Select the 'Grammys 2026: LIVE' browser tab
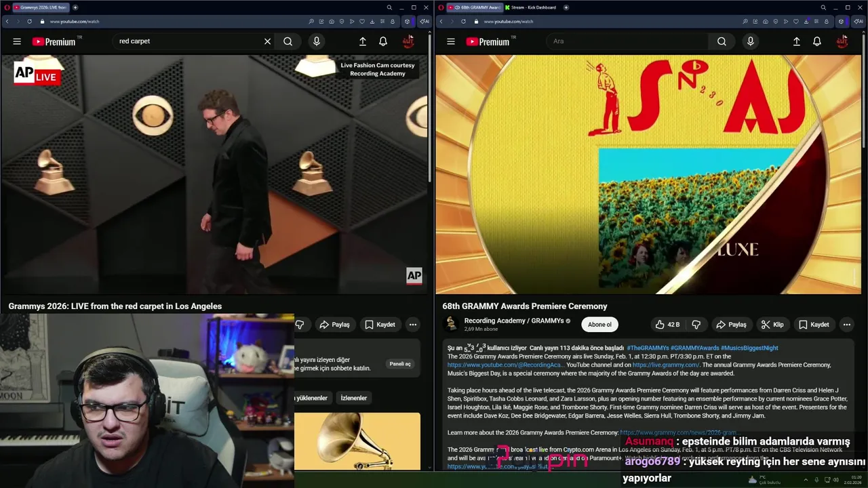Screen dimensions: 868x488 point(40,7)
